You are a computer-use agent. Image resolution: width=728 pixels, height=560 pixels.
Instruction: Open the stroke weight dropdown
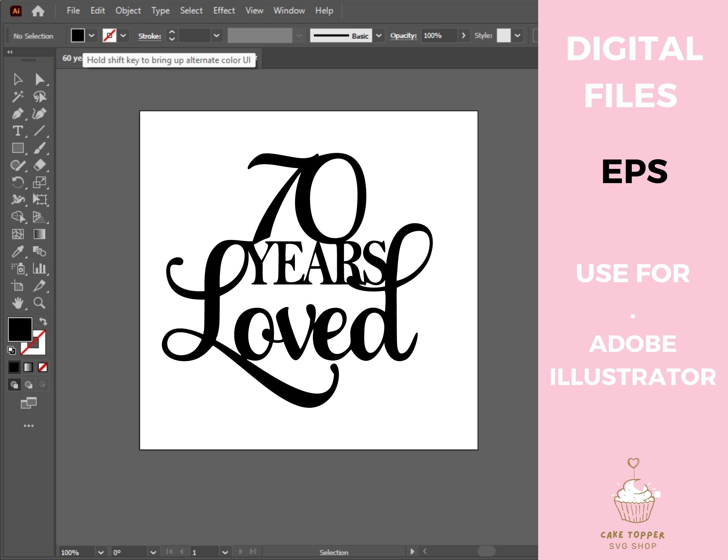[217, 35]
